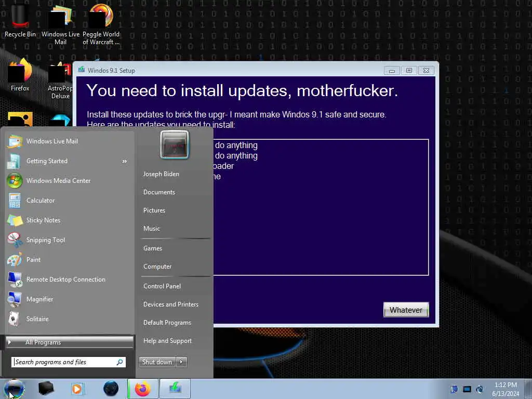Click Paint palette icon
532x399 pixels.
15,260
